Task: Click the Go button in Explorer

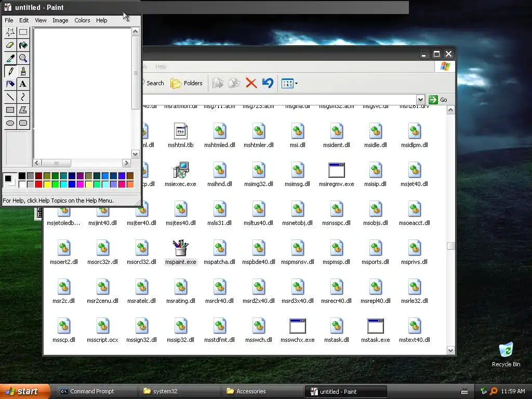Action: click(x=438, y=100)
